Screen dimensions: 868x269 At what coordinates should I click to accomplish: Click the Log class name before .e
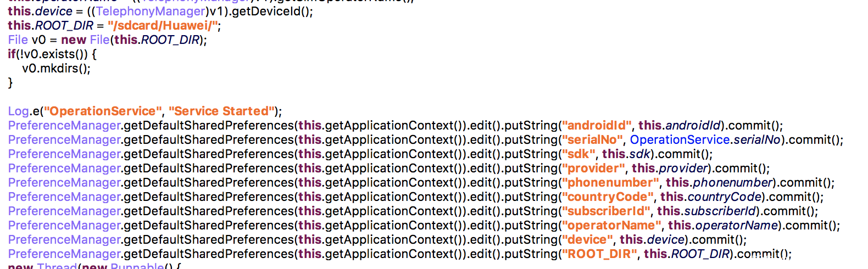(x=18, y=111)
